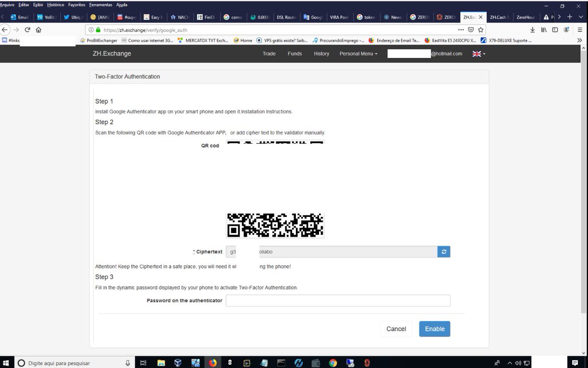Switch to the VIRA Pool tab
This screenshot has width=588, height=368.
[339, 17]
